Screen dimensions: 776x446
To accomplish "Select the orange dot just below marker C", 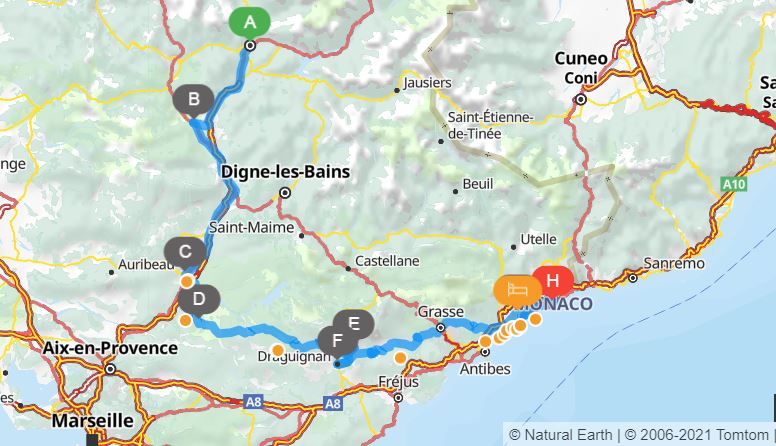I will (x=187, y=282).
